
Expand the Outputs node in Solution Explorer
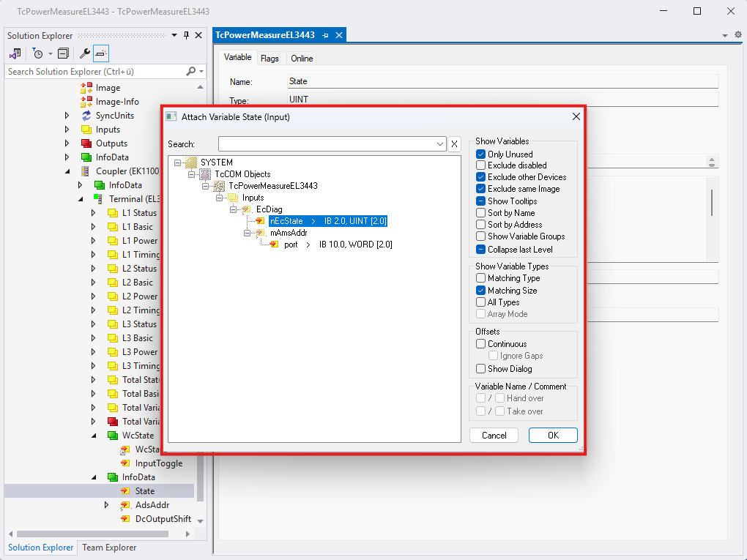(67, 143)
